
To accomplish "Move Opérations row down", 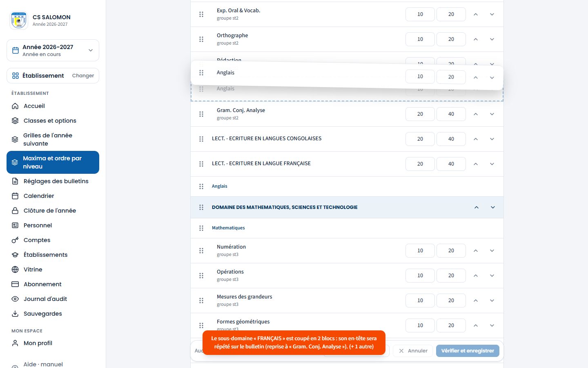I will coord(492,276).
